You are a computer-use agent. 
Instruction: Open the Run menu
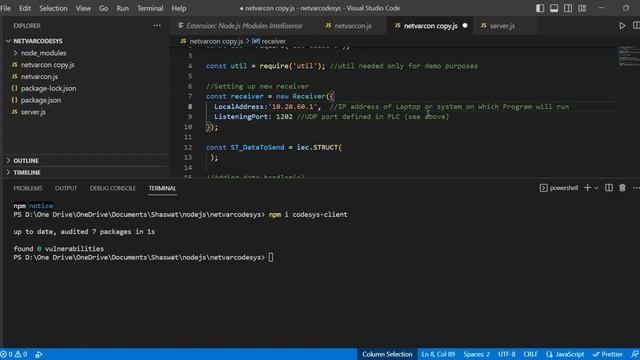click(122, 8)
